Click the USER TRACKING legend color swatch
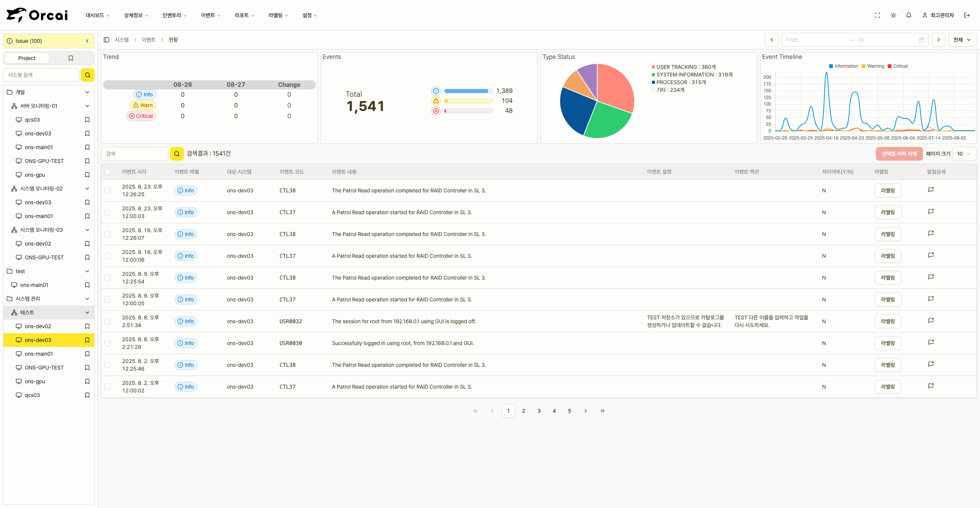 [653, 67]
